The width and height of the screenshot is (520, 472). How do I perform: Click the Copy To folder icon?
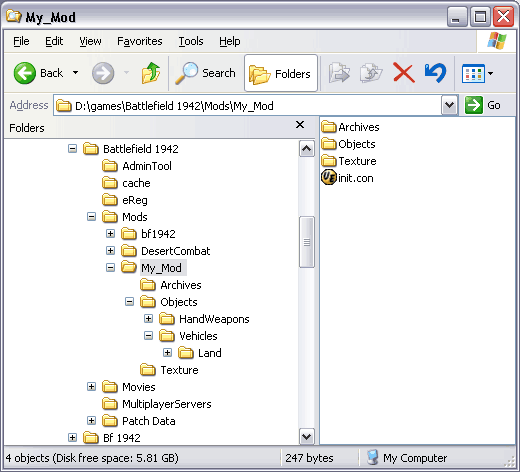[371, 73]
